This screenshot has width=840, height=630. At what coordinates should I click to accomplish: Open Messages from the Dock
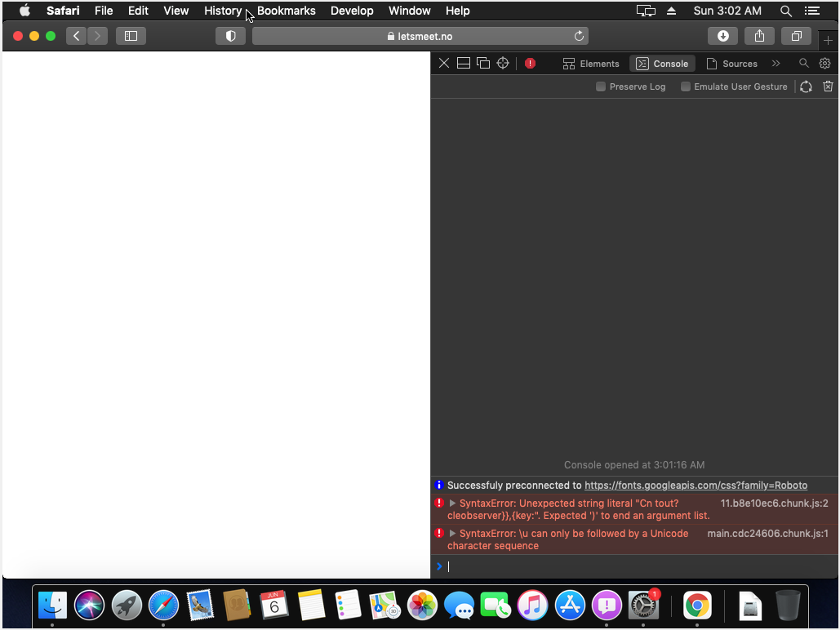point(459,606)
